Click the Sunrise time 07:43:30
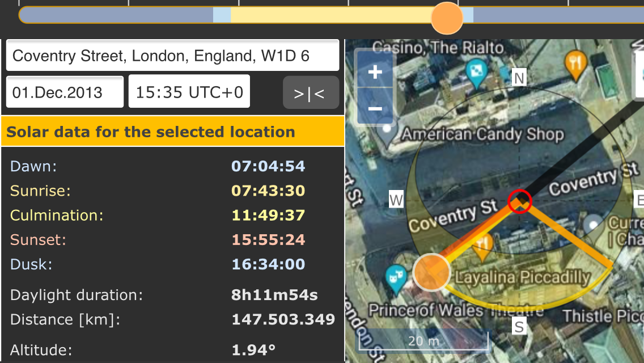 (268, 191)
